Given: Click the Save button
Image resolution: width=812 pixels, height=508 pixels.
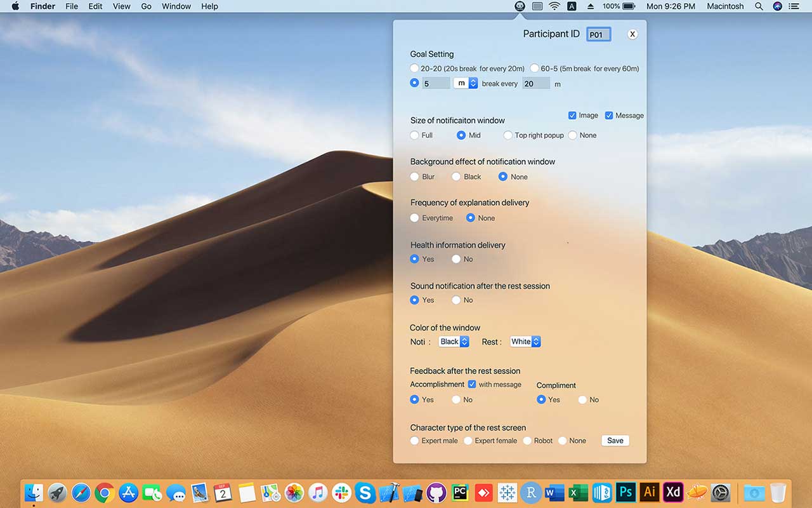Looking at the screenshot, I should click(x=615, y=441).
